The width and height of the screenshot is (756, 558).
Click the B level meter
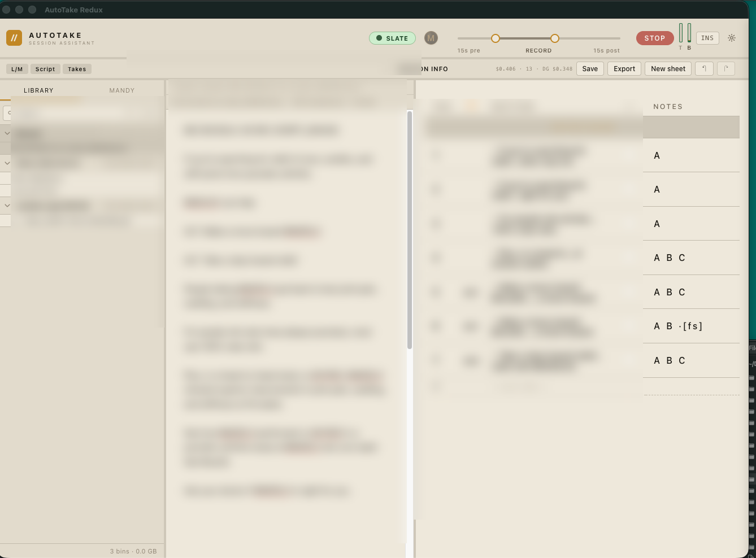tap(689, 33)
